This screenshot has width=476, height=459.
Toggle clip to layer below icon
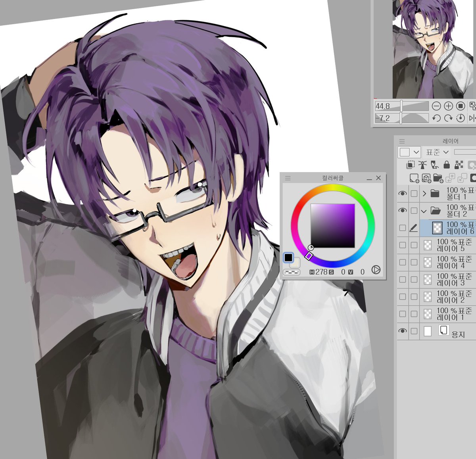coord(411,165)
